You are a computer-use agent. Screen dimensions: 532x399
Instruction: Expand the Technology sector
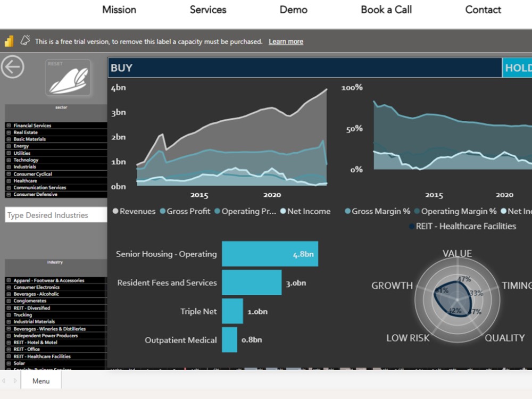click(9, 160)
